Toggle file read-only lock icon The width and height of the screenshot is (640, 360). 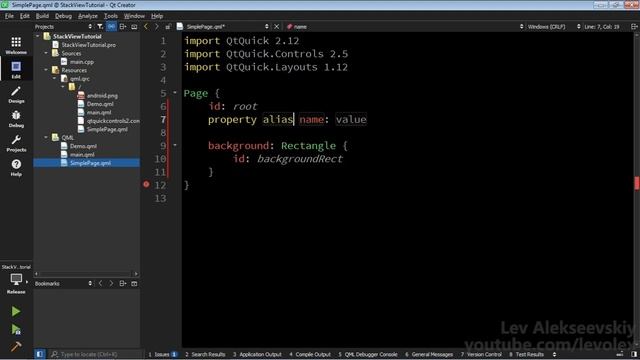(168, 27)
